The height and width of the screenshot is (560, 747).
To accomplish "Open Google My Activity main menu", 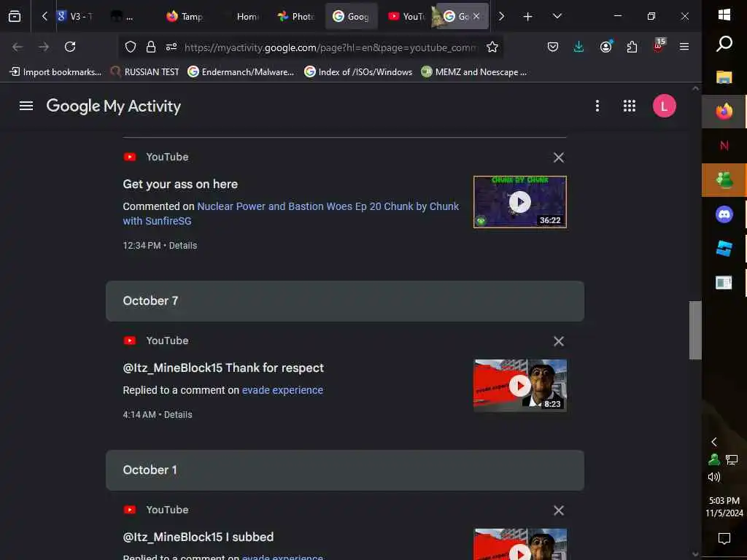I will (x=26, y=106).
